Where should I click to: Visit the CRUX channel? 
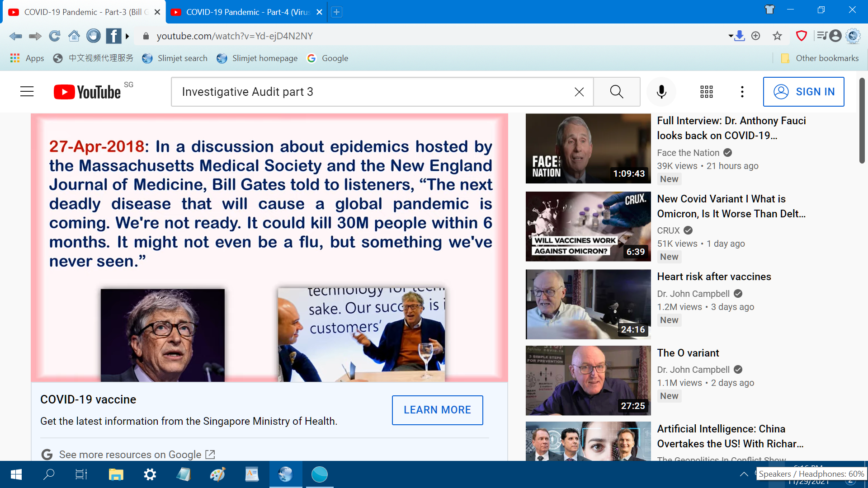pyautogui.click(x=668, y=230)
